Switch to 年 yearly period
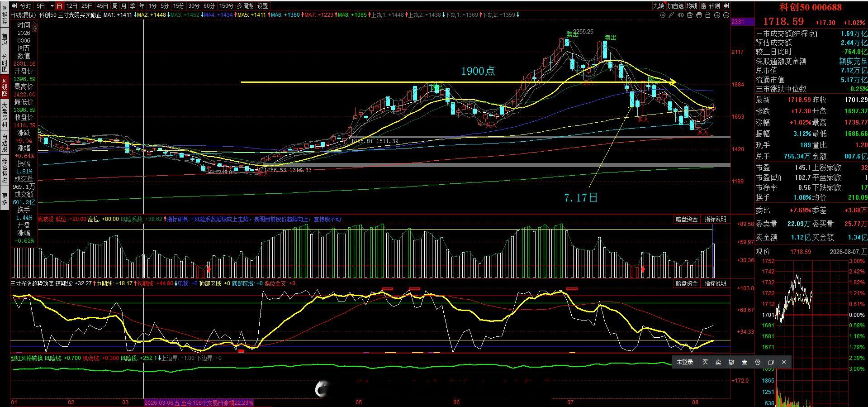This screenshot has width=868, height=407. coord(142,6)
